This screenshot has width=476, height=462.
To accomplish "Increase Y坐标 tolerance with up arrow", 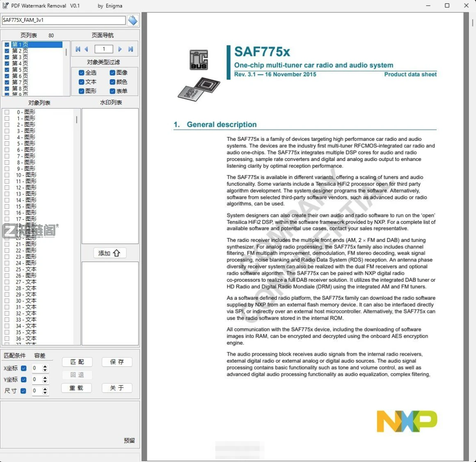I will click(45, 377).
